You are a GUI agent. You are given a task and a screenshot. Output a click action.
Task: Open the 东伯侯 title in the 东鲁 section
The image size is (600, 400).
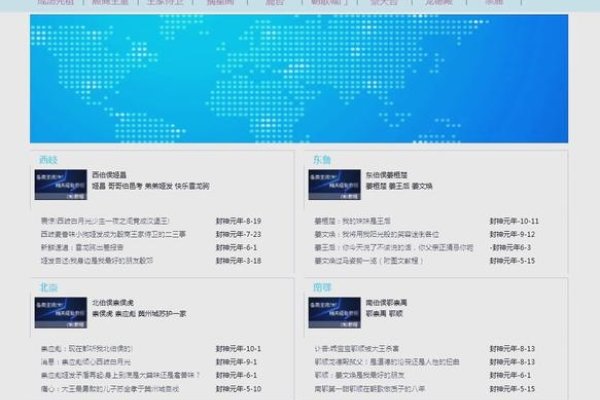pyautogui.click(x=386, y=175)
